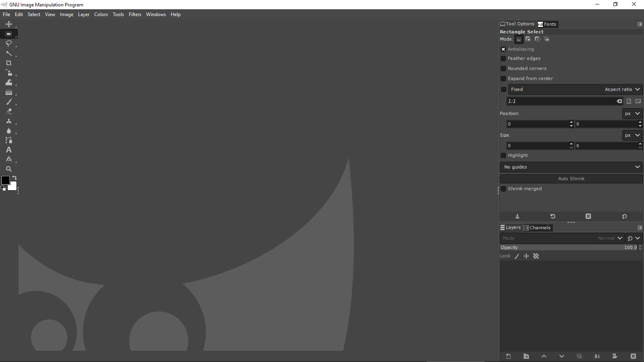Adjust the layer Opacity slider

pyautogui.click(x=569, y=247)
